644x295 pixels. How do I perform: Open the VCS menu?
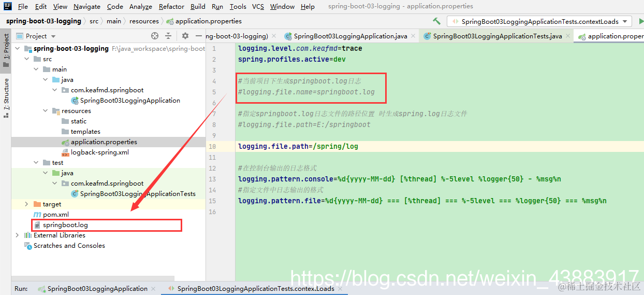[x=258, y=6]
